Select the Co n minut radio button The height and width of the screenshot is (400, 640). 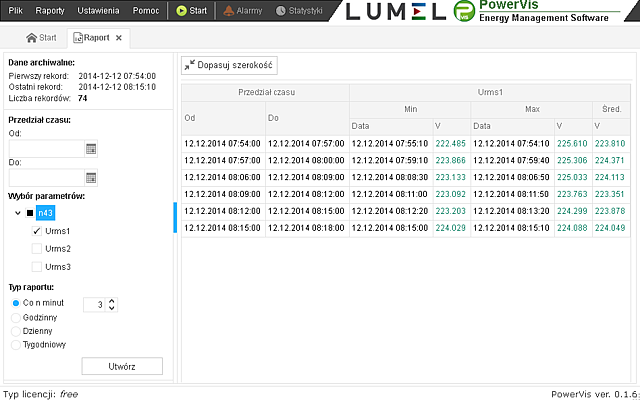pyautogui.click(x=16, y=303)
